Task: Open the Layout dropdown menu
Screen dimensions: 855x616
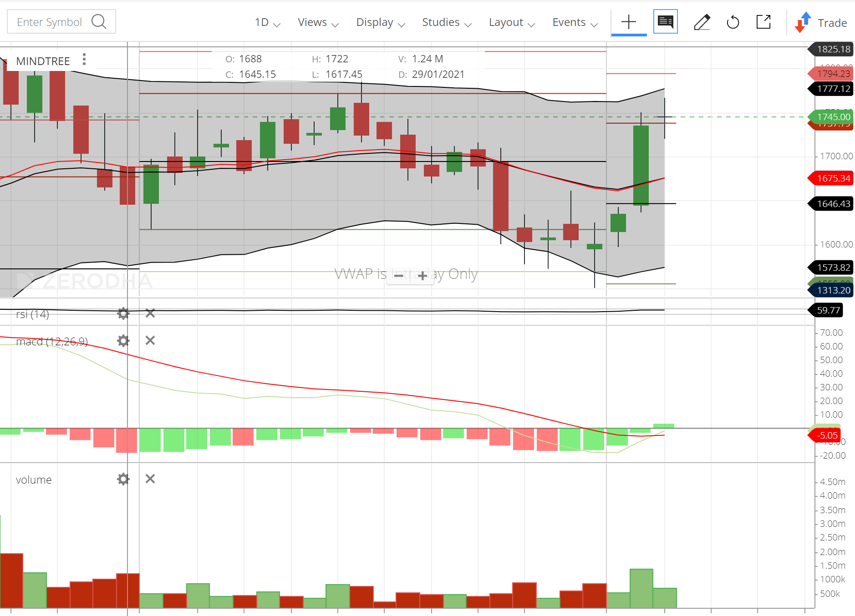Action: [x=511, y=22]
